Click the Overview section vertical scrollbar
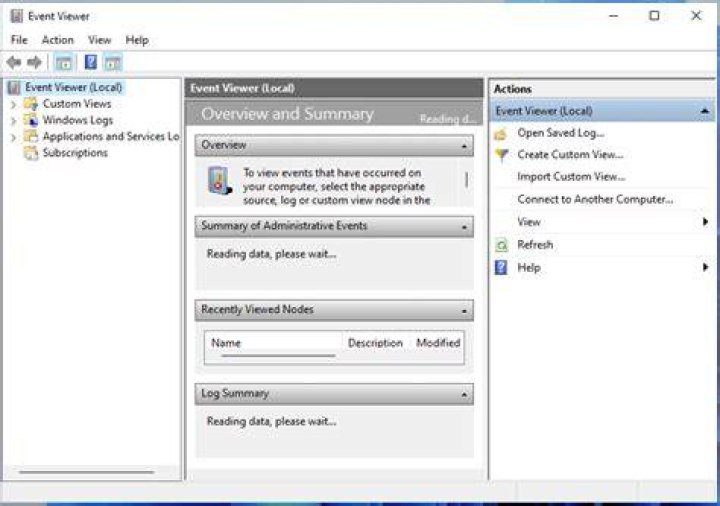720x506 pixels. click(x=467, y=180)
